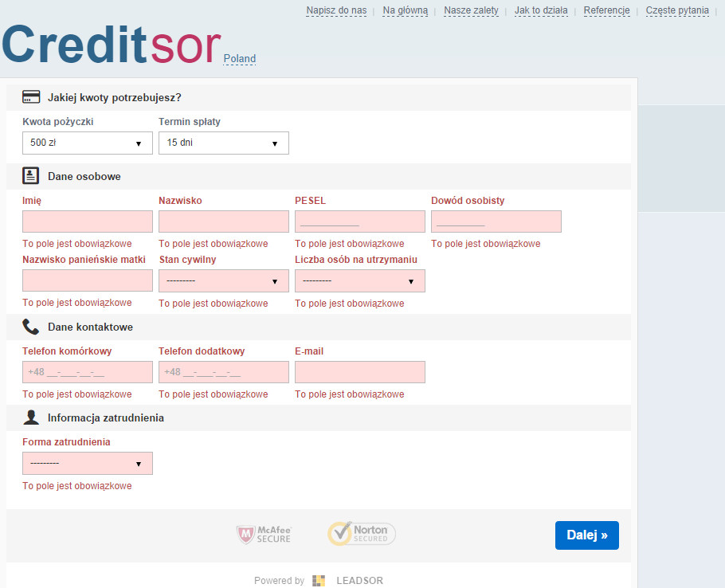The image size is (725, 588).
Task: Open Nasze zalety page
Action: [x=471, y=10]
